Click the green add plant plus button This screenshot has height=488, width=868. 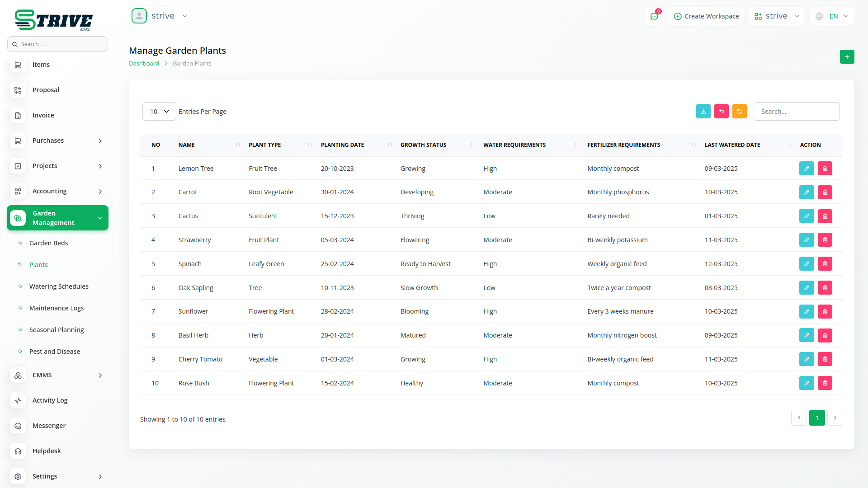coord(847,57)
